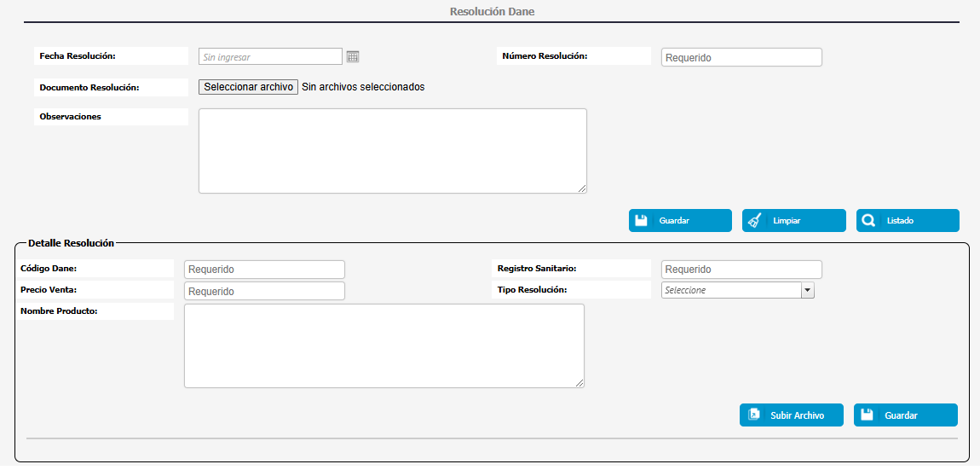Screen dimensions: 980x470
Task: Expand the Tipo Resolución dropdown
Action: click(808, 290)
